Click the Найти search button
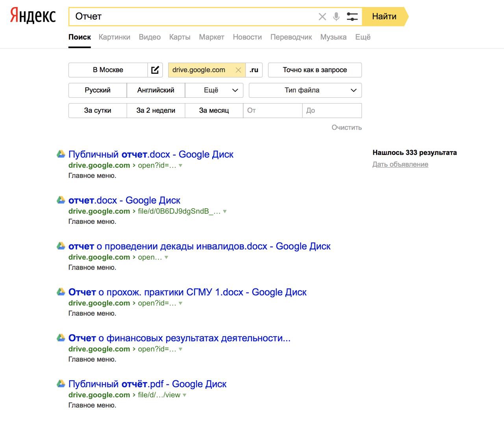504x422 pixels. tap(384, 17)
